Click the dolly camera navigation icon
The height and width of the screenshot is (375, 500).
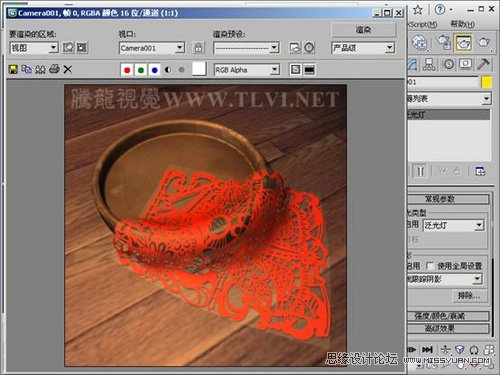[445, 350]
